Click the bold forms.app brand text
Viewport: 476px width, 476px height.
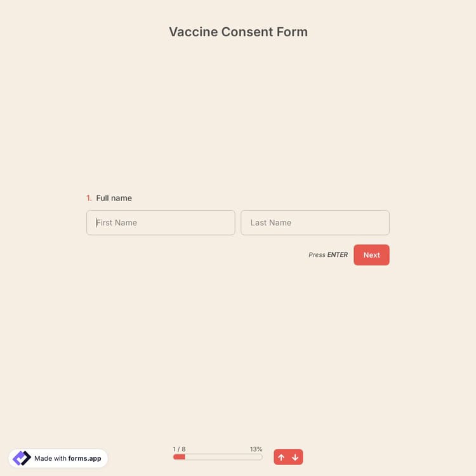click(x=84, y=458)
